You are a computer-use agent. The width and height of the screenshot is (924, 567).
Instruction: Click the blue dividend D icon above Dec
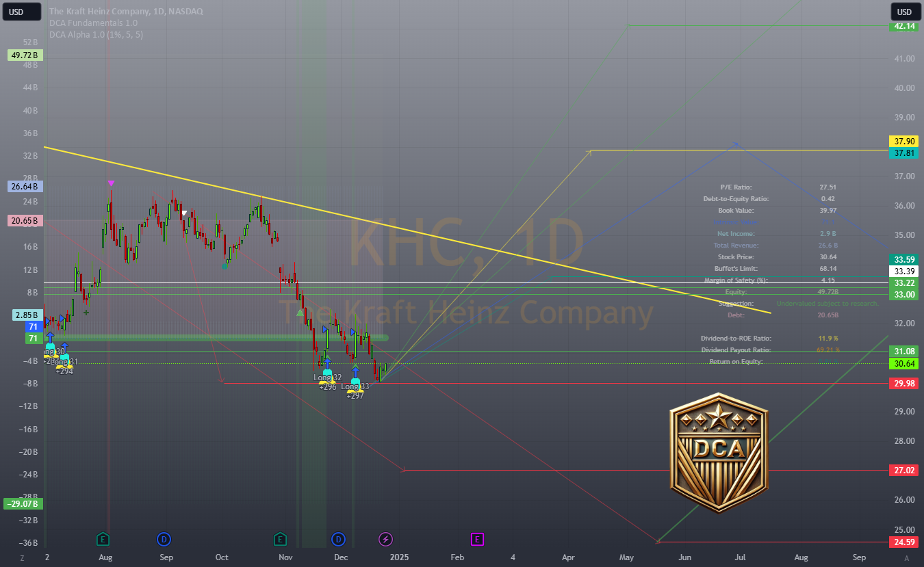337,539
